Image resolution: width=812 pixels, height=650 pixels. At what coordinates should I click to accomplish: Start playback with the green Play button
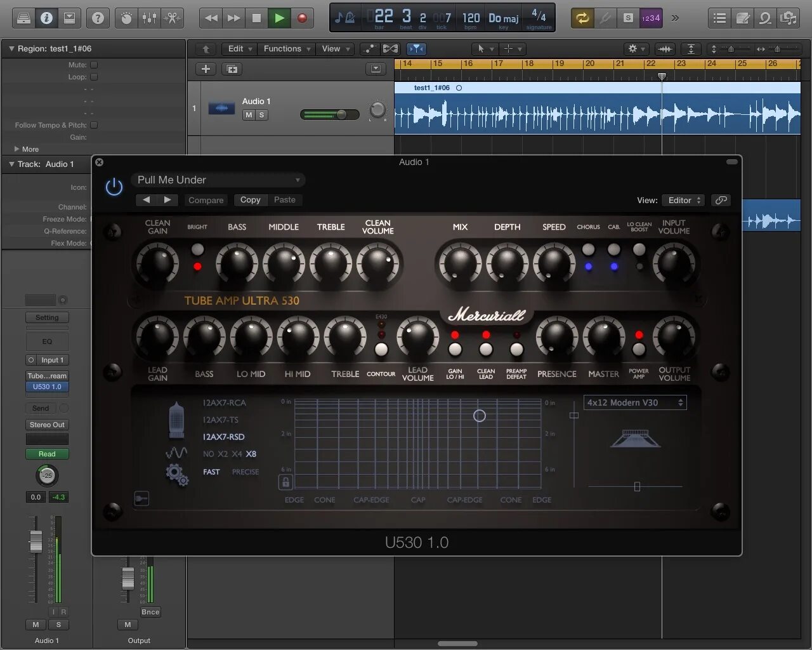280,18
